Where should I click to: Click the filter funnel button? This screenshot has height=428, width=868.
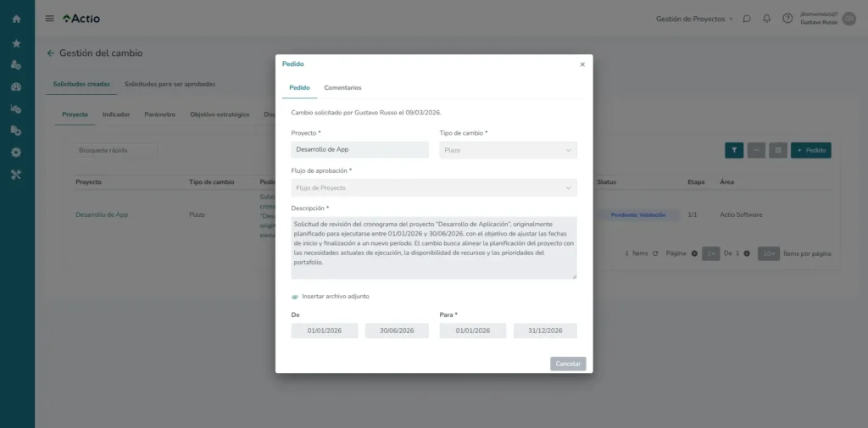(734, 150)
